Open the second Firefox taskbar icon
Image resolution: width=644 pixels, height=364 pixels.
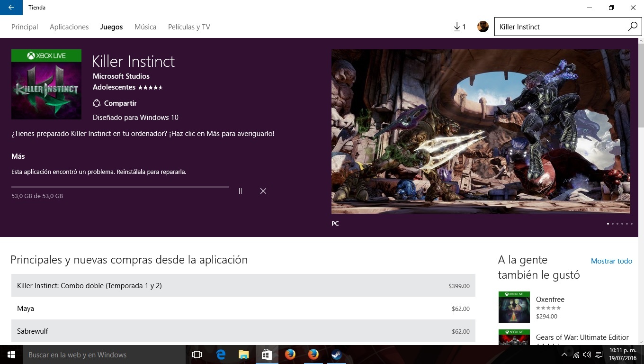point(313,355)
